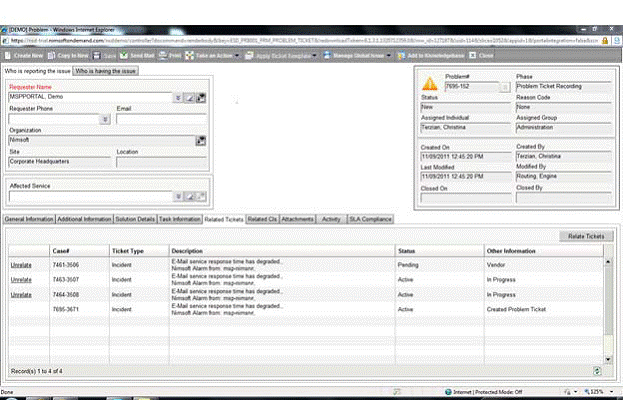Click the Assigned Group field Administration
This screenshot has height=400, width=623.
tap(563, 128)
